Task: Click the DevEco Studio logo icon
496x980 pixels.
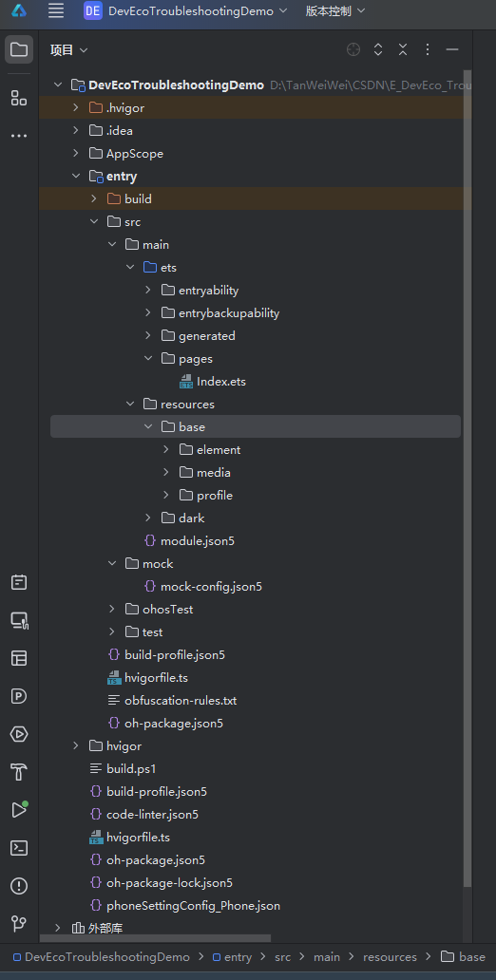Action: tap(19, 10)
